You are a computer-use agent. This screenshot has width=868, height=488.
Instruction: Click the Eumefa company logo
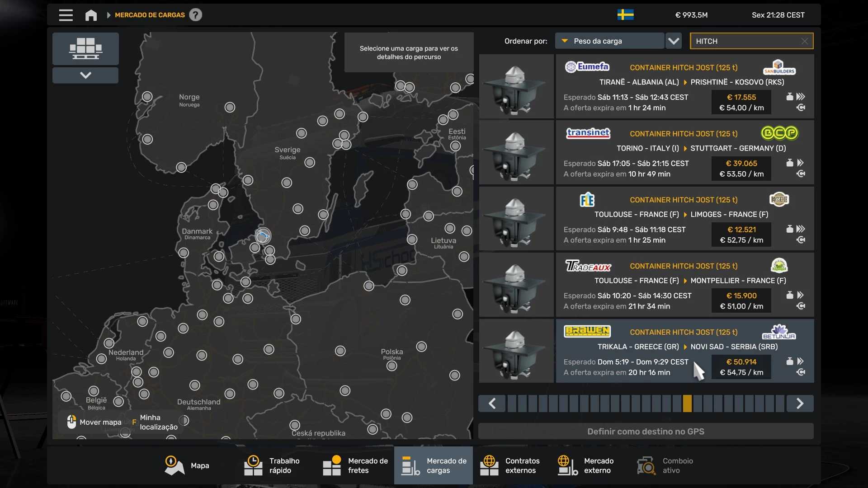[587, 67]
